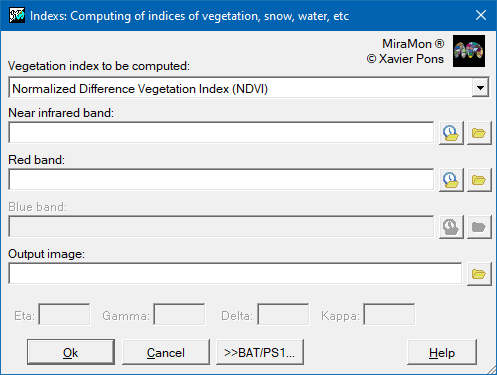Browse folder for Near infrared band
The height and width of the screenshot is (375, 497).
479,133
